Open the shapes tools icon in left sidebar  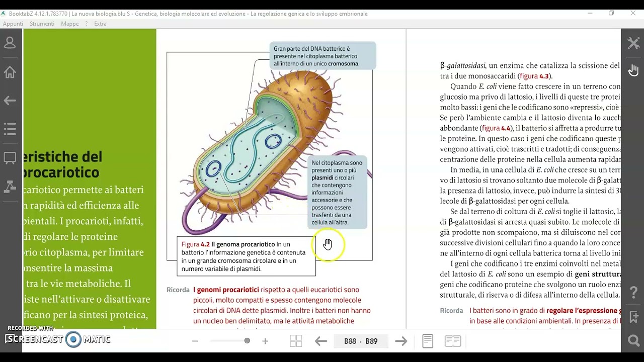[x=10, y=187]
